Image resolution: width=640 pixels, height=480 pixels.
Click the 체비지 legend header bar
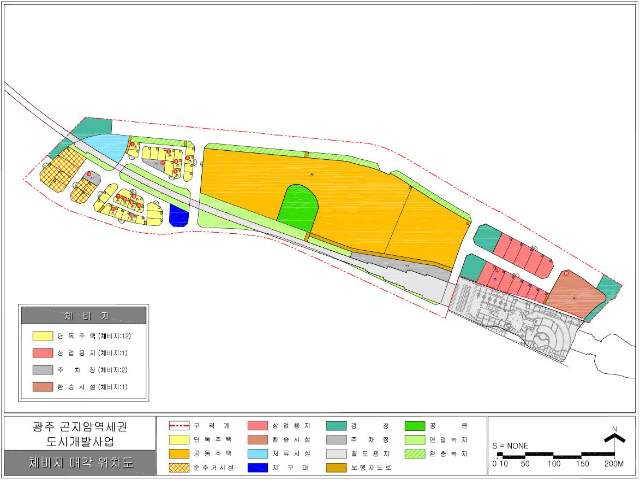point(84,314)
